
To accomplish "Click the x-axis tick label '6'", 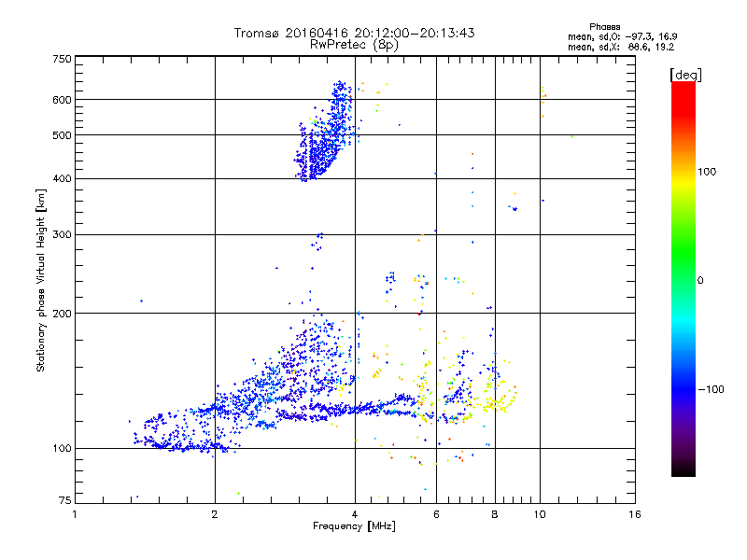I will click(436, 514).
